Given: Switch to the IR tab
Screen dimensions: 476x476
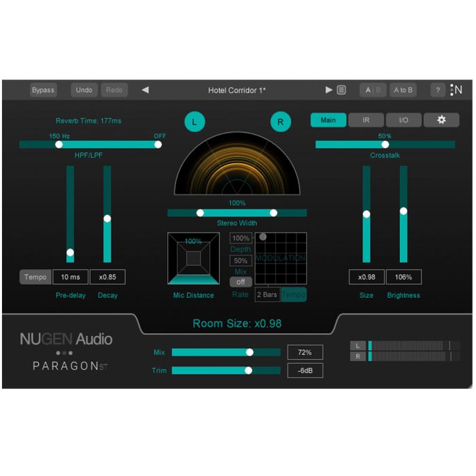Looking at the screenshot, I should (x=366, y=120).
